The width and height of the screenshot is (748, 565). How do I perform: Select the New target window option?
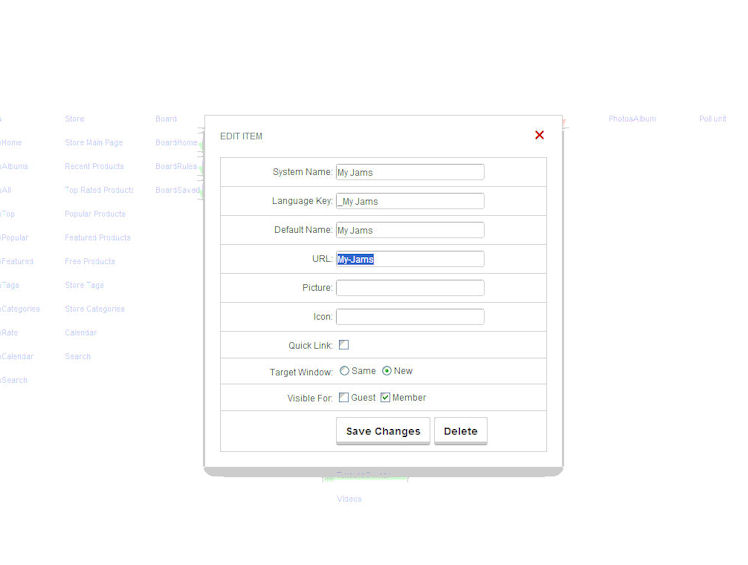387,371
